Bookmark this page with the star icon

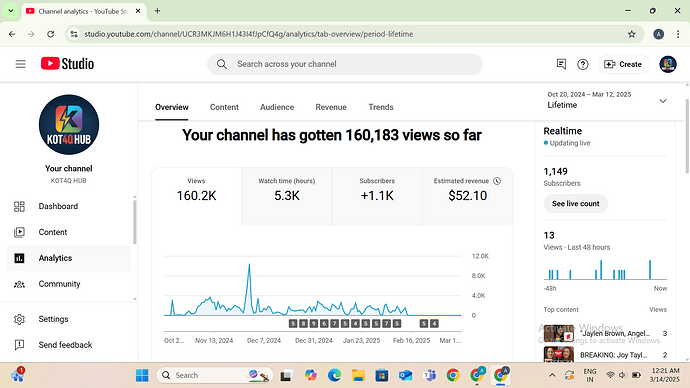tap(631, 34)
